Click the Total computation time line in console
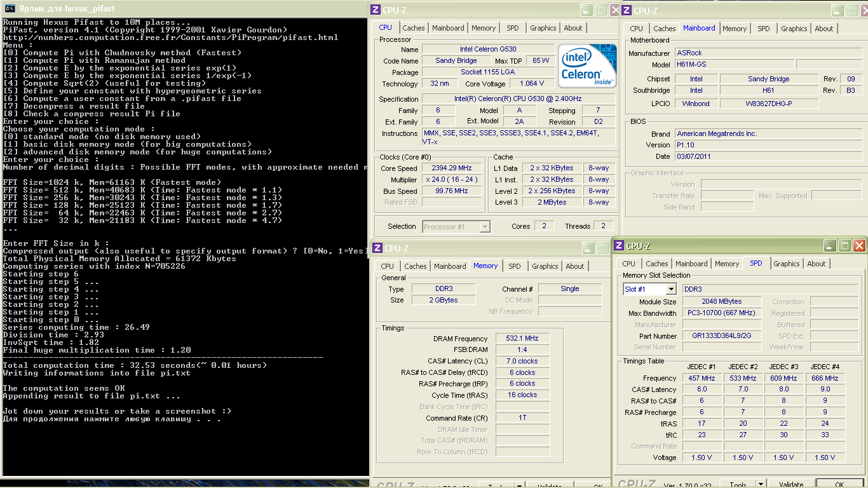The width and height of the screenshot is (868, 488). (135, 365)
